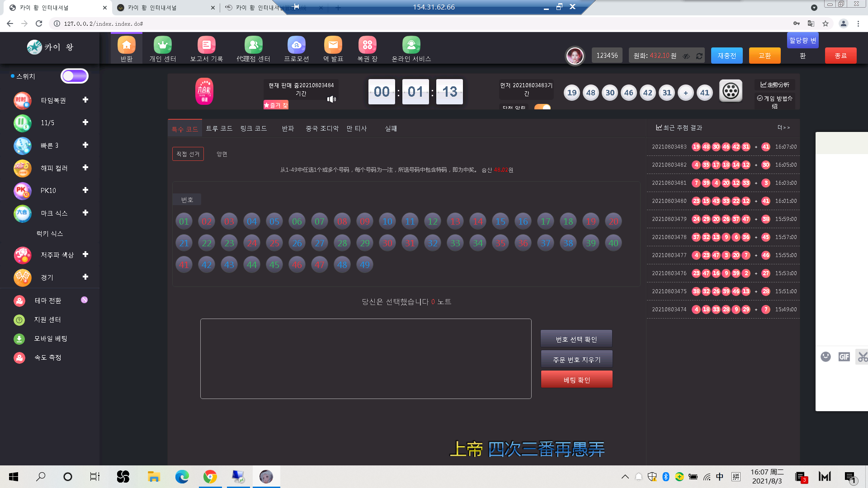This screenshot has height=488, width=868.
Task: Toggle the sound speaker icon
Action: [331, 99]
